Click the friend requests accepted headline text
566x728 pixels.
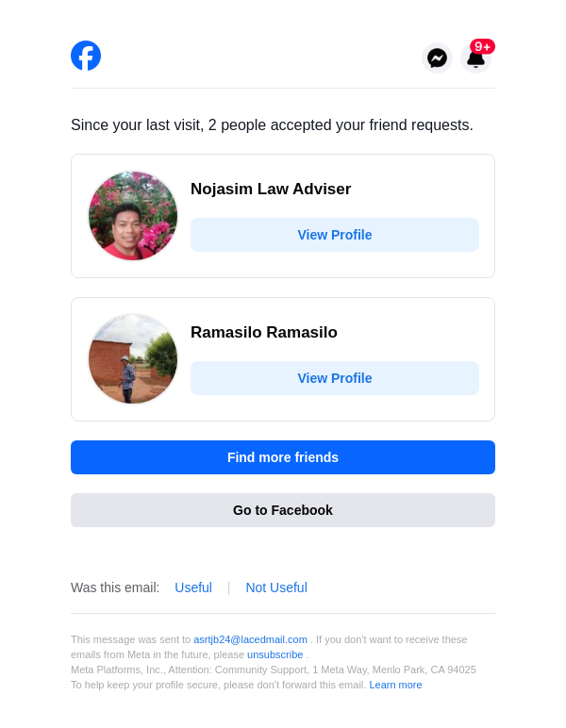tap(272, 125)
